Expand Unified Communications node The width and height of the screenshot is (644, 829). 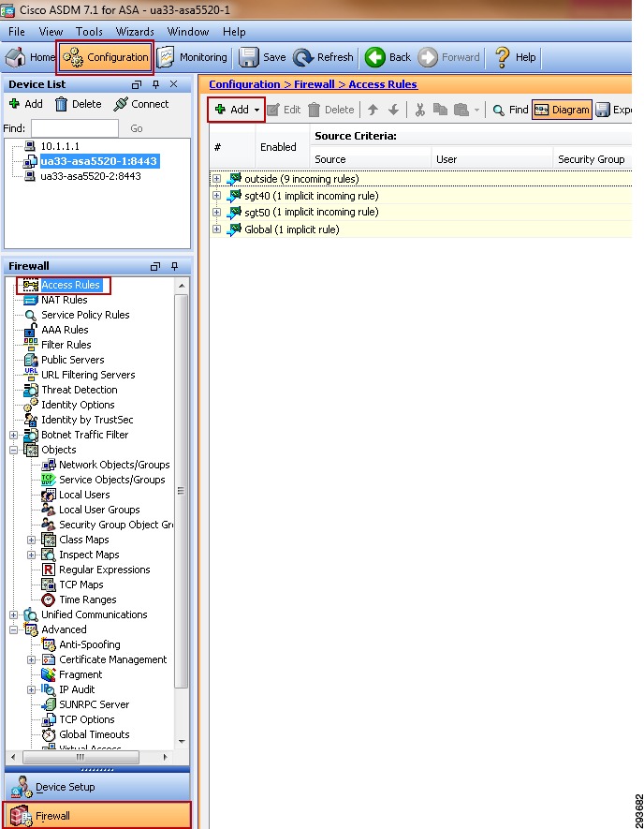pos(14,614)
